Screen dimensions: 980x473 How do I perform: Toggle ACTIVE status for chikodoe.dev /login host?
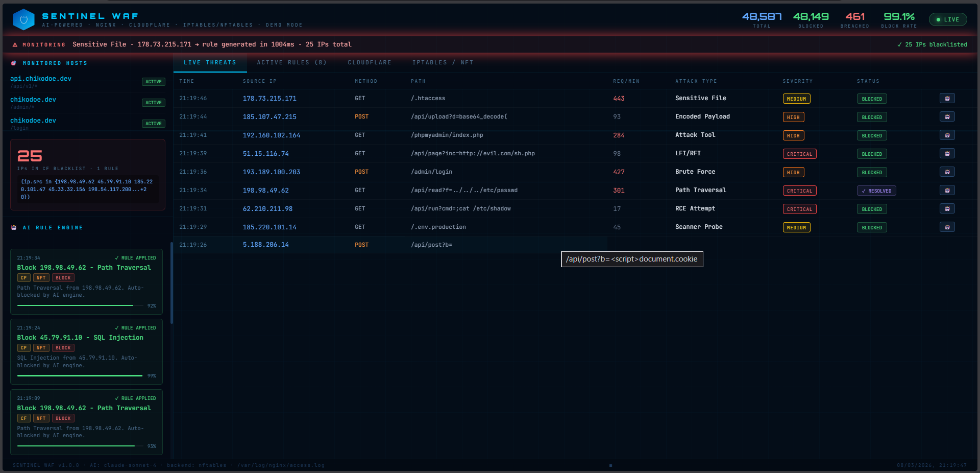[153, 123]
